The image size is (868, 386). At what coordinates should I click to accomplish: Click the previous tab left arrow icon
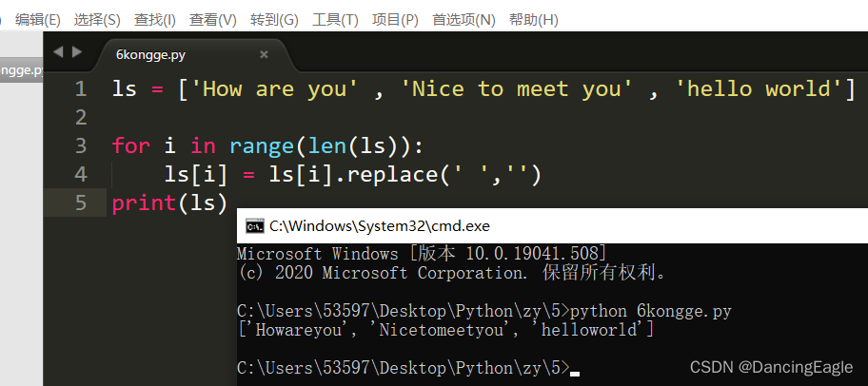tap(58, 52)
